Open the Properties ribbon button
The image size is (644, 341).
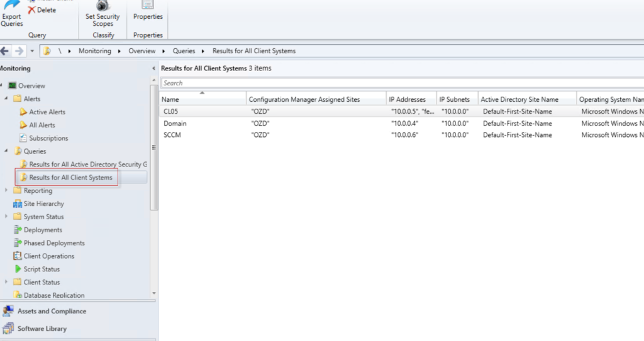coord(148,11)
